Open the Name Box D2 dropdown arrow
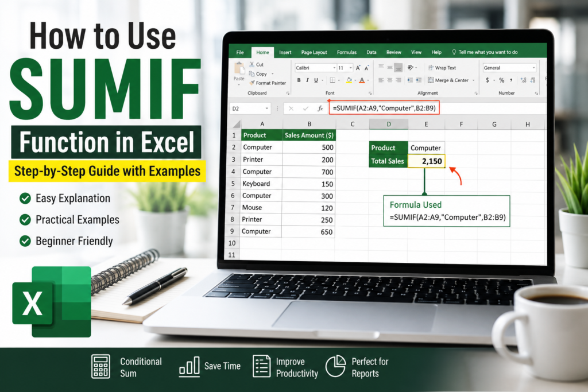 (x=267, y=108)
